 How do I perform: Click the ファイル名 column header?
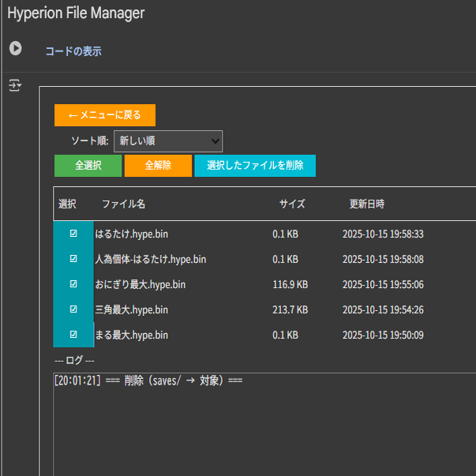pyautogui.click(x=123, y=204)
